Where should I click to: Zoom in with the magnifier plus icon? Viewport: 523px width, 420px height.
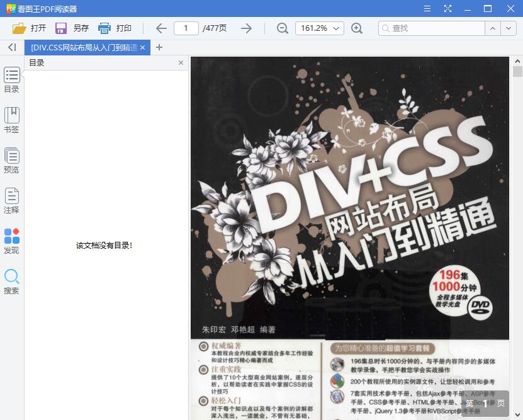[357, 28]
